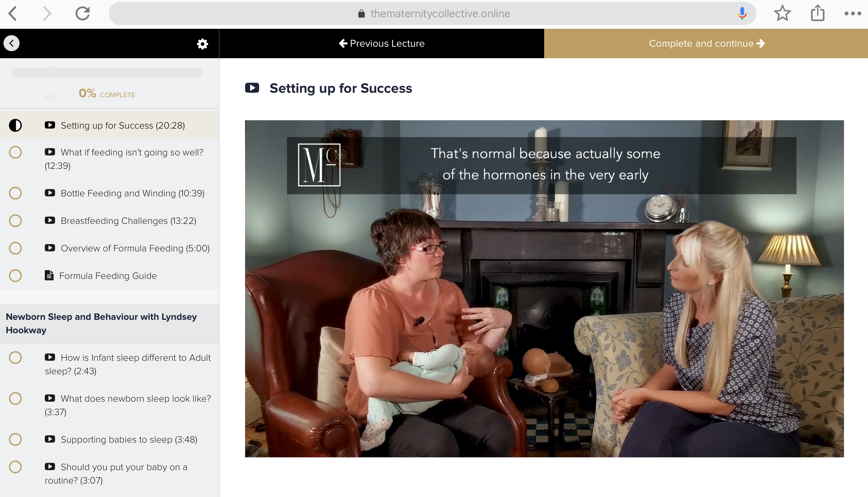Screen dimensions: 868x497
Task: Click Complete and continue
Action: [x=706, y=43]
